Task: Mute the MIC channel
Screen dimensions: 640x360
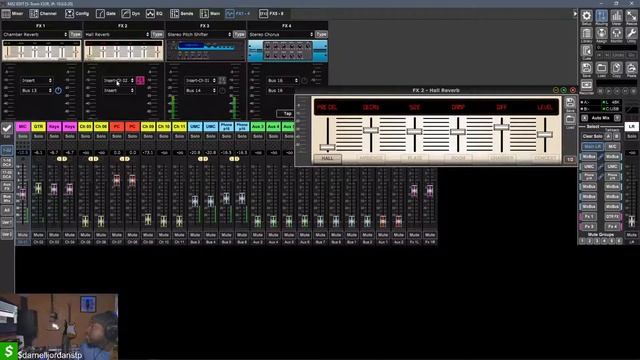Action: pyautogui.click(x=23, y=235)
